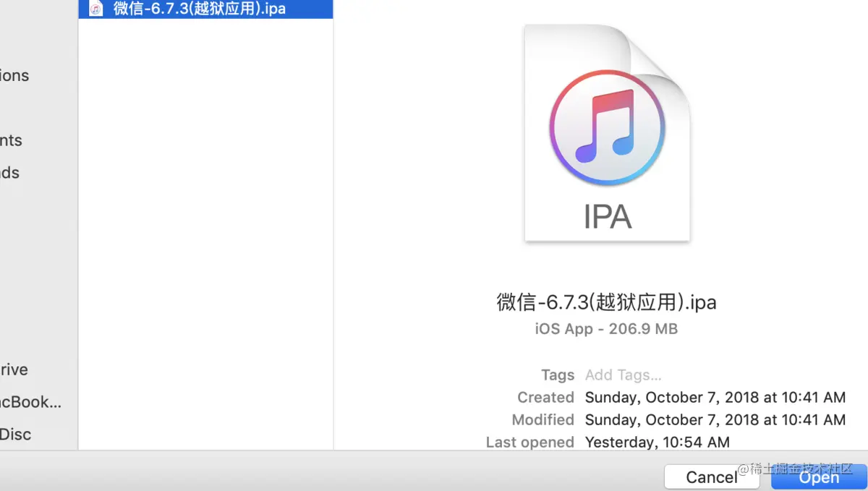Click the large IPA preview thumbnail

(608, 133)
